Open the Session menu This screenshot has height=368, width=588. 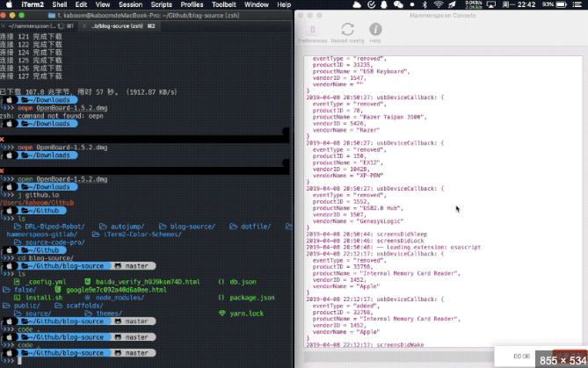[130, 4]
